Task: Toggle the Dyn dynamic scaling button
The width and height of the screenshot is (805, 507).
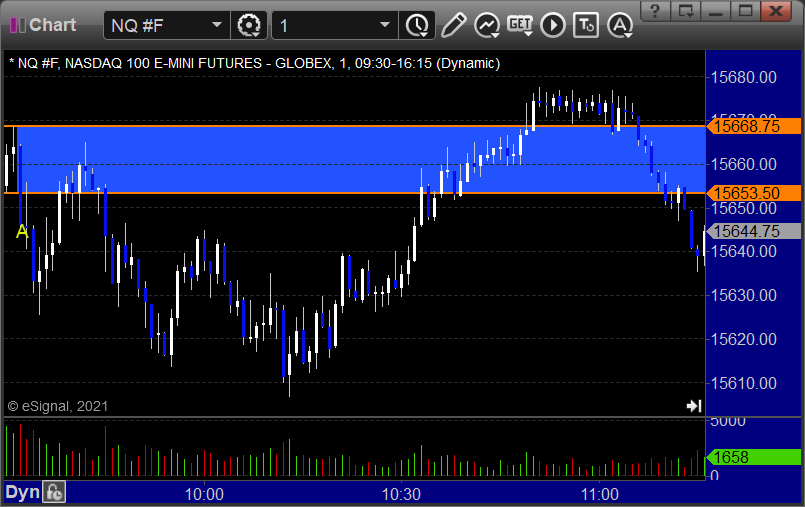Action: pyautogui.click(x=22, y=493)
